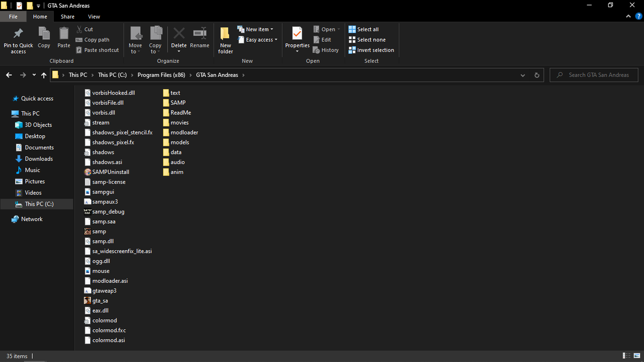644x362 pixels.
Task: Expand the address bar history dropdown
Action: (523, 75)
